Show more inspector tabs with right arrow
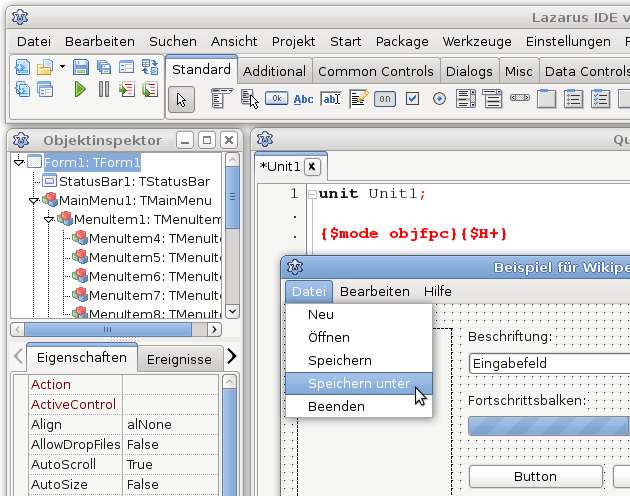The height and width of the screenshot is (496, 630). click(232, 356)
